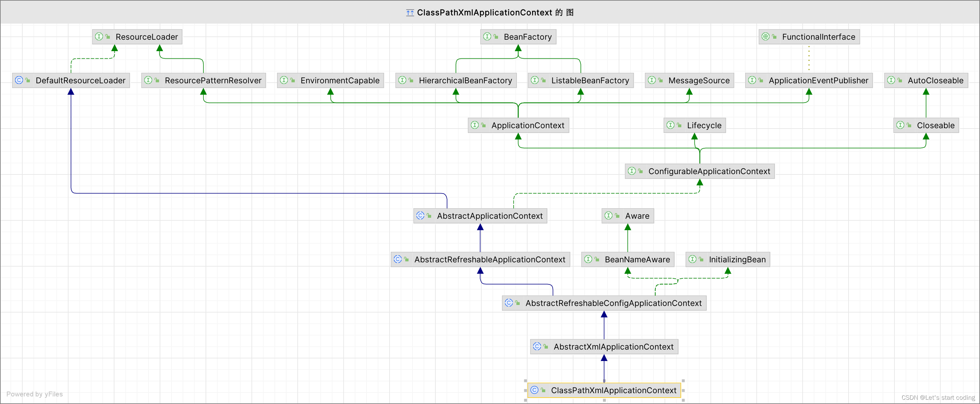980x404 pixels.
Task: Click the diagram title ClassPathXmlApplicationContext text
Action: [485, 12]
